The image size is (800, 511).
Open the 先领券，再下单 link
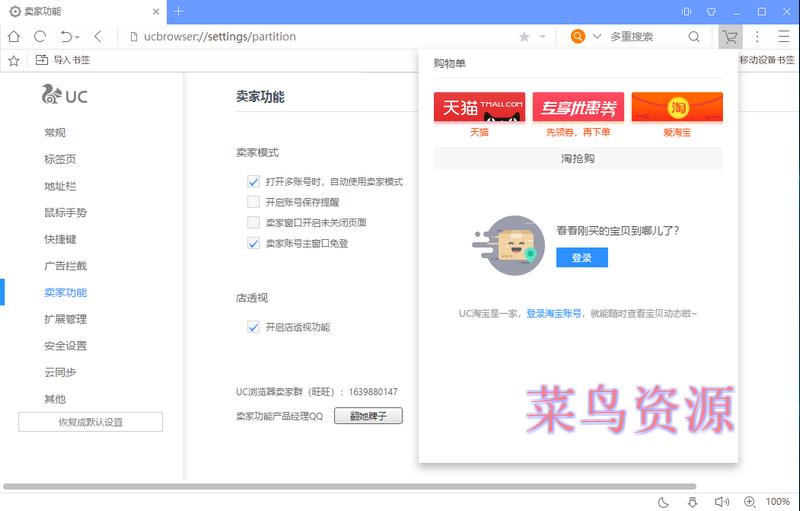coord(578,133)
